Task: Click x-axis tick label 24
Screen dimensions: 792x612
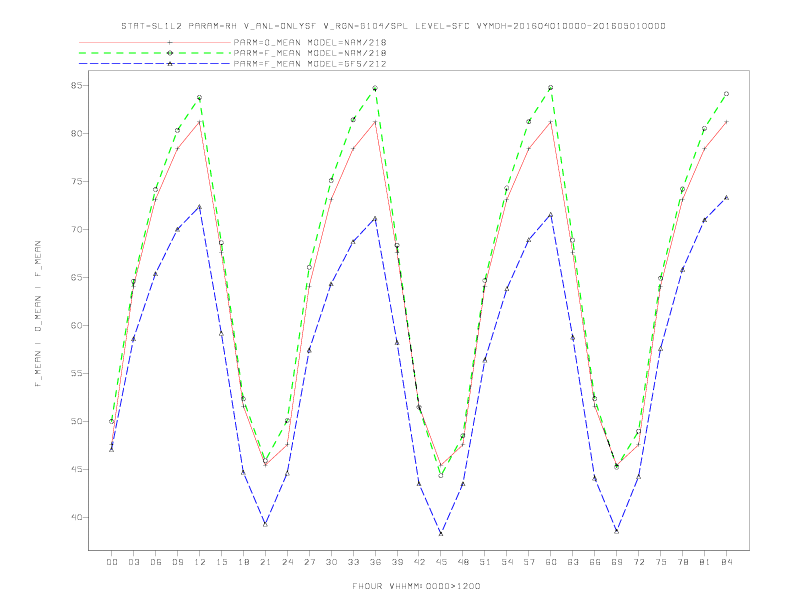Action: [287, 562]
